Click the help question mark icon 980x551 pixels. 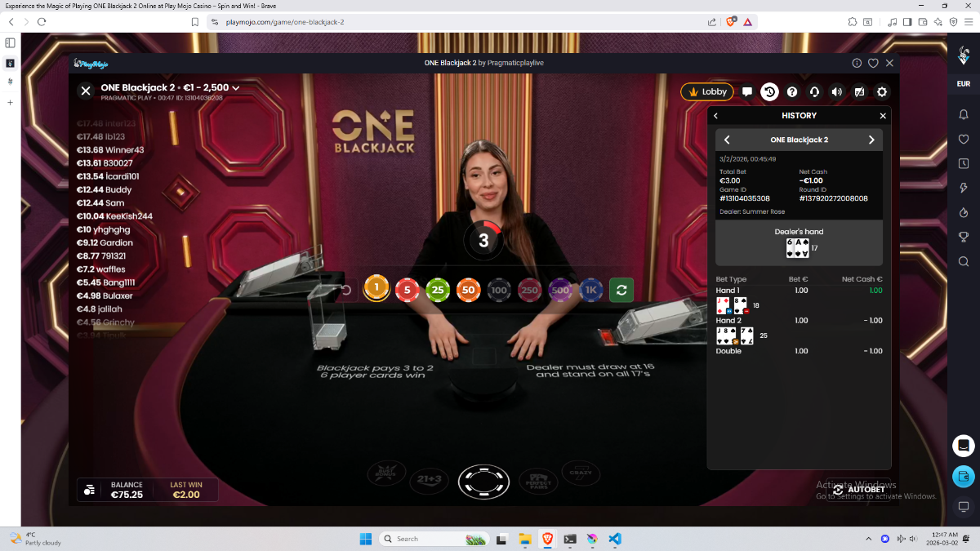[791, 92]
